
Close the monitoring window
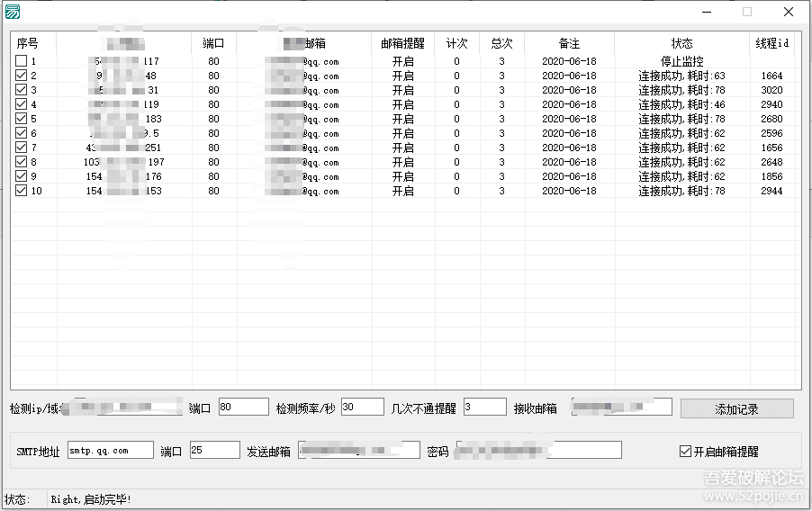(x=789, y=12)
